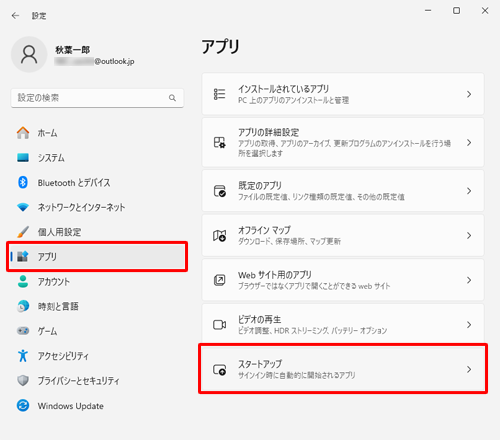Go to ネットワークとインターネット
Screen dimensions: 500x440
click(x=97, y=207)
